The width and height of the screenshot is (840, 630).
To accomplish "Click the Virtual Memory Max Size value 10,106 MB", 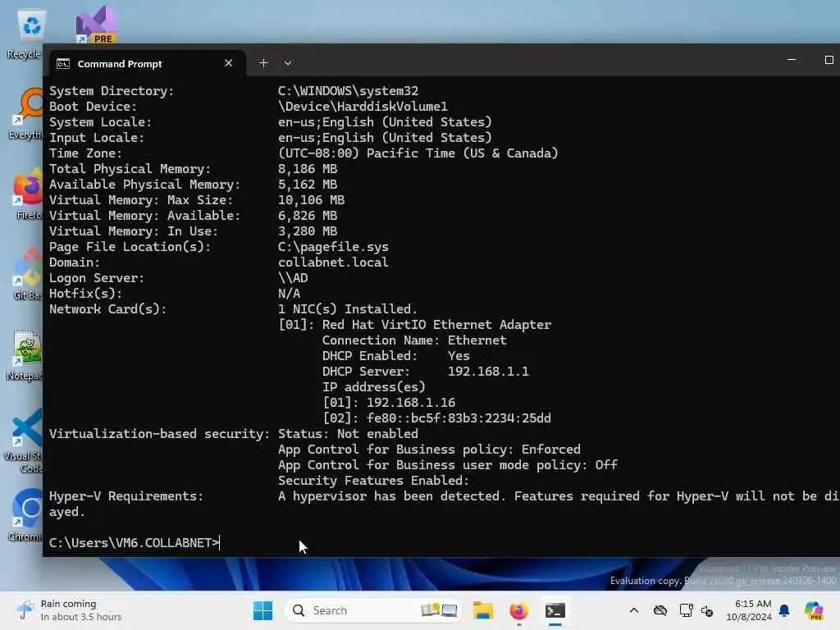I will click(x=311, y=200).
